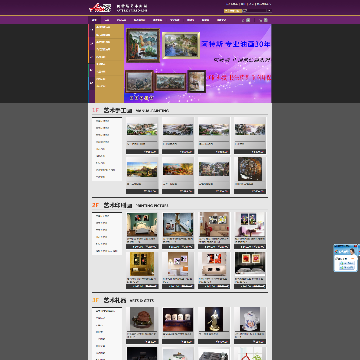Click the large framed mountain painting in banner

[143, 45]
